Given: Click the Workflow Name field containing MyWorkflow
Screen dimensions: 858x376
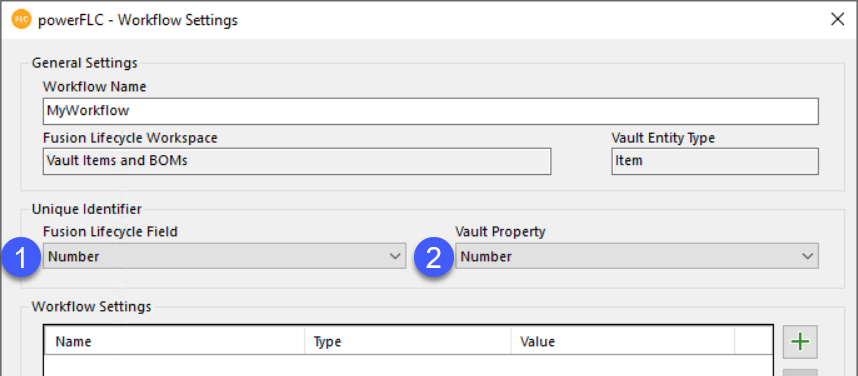Looking at the screenshot, I should click(x=431, y=111).
